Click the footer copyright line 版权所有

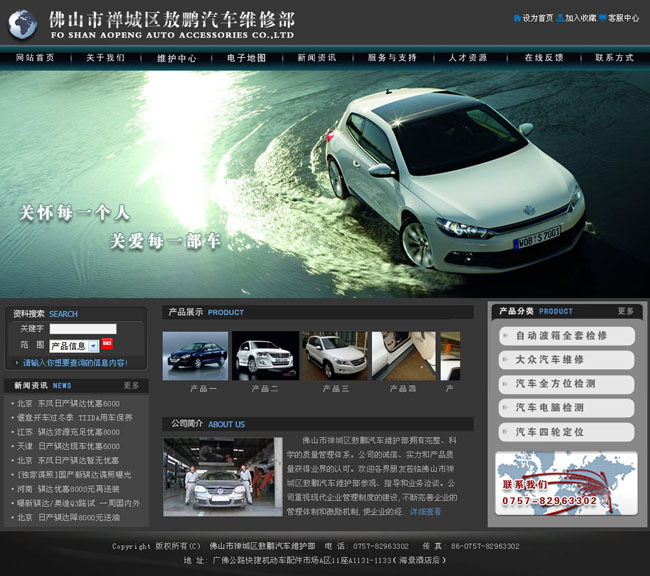click(x=315, y=546)
